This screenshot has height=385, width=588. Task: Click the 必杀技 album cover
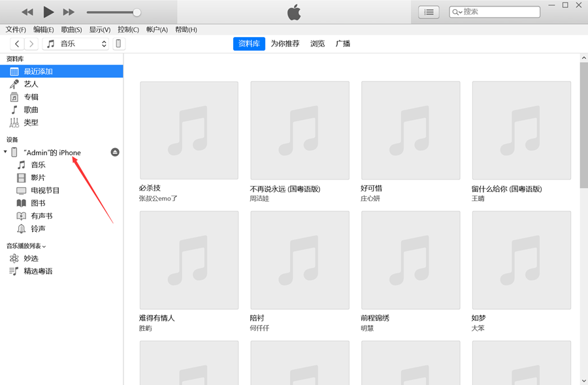[189, 131]
